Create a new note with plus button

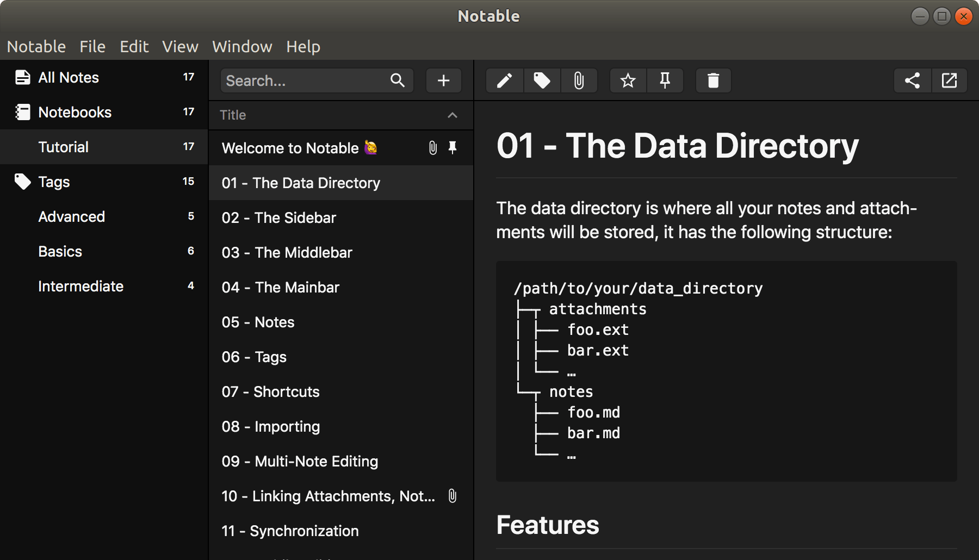pyautogui.click(x=444, y=80)
